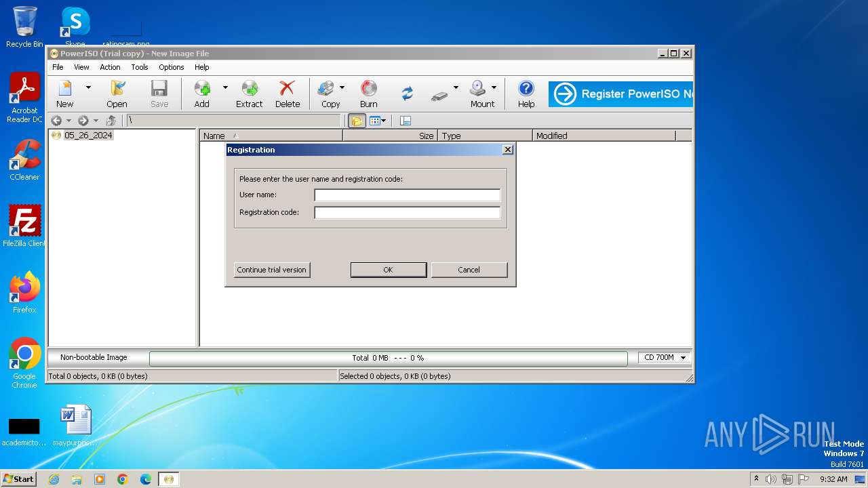Open the Windows Start menu

(18, 479)
